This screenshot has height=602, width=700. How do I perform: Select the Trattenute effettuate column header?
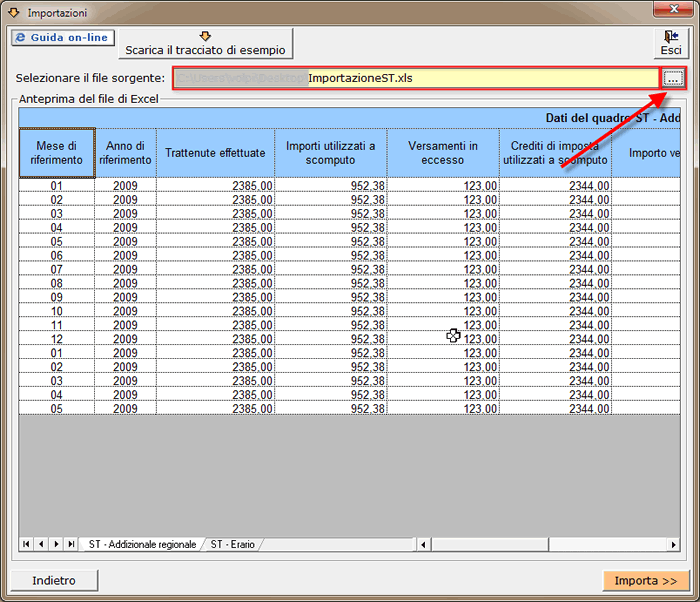coord(215,153)
